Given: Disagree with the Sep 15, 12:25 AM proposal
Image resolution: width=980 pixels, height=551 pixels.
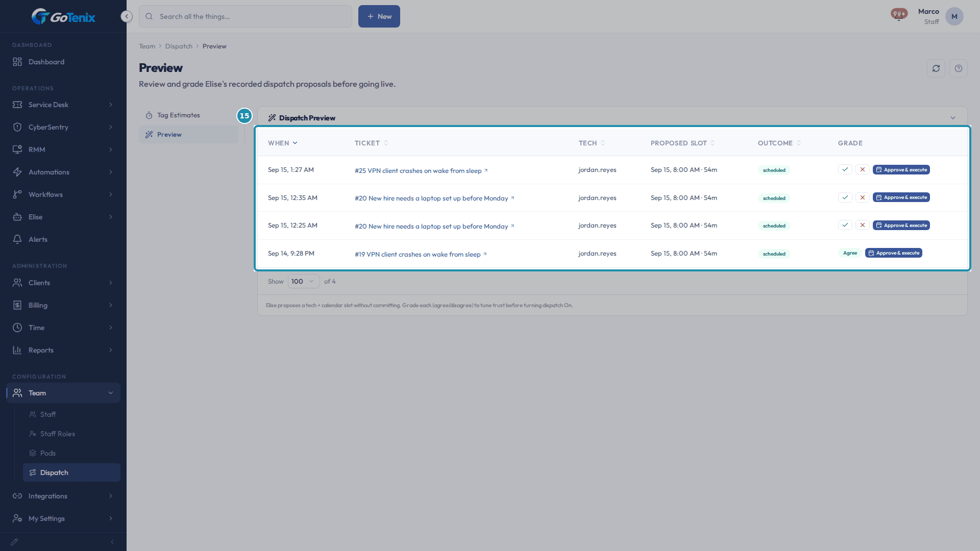Looking at the screenshot, I should coord(862,225).
